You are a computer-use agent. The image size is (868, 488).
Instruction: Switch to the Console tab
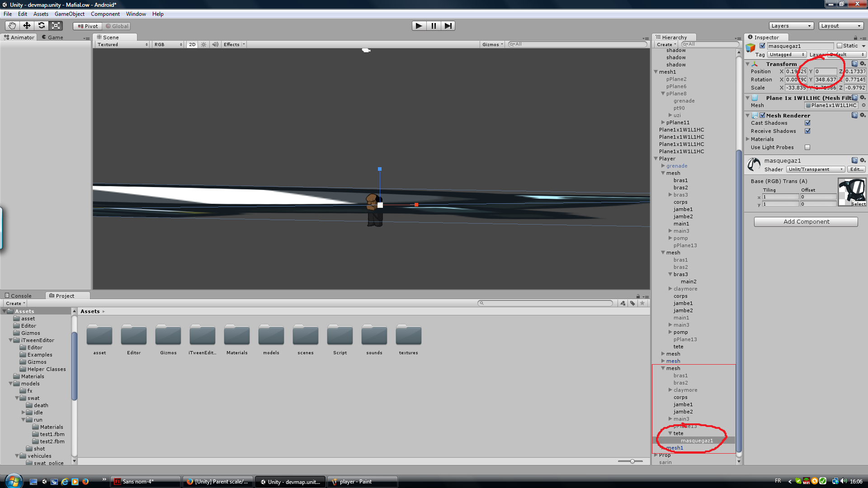tap(18, 296)
